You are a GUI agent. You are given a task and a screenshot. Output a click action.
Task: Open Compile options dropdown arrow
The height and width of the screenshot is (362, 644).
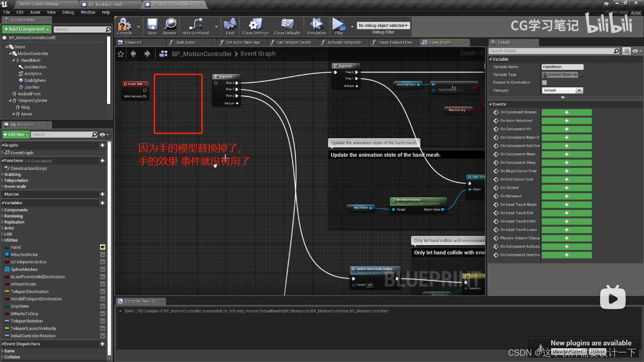pos(139,27)
